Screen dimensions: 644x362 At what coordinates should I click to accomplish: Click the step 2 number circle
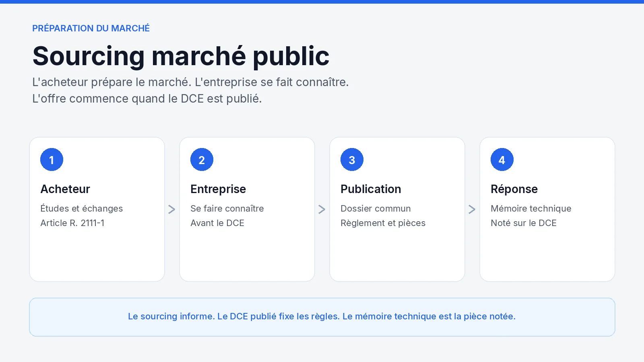click(202, 160)
